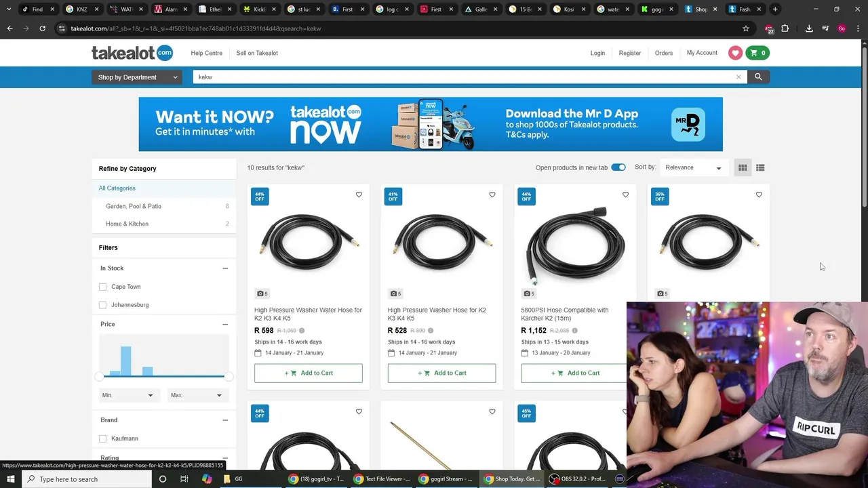Open Sort by Relevance dropdown
This screenshot has width=868, height=488.
click(x=693, y=167)
